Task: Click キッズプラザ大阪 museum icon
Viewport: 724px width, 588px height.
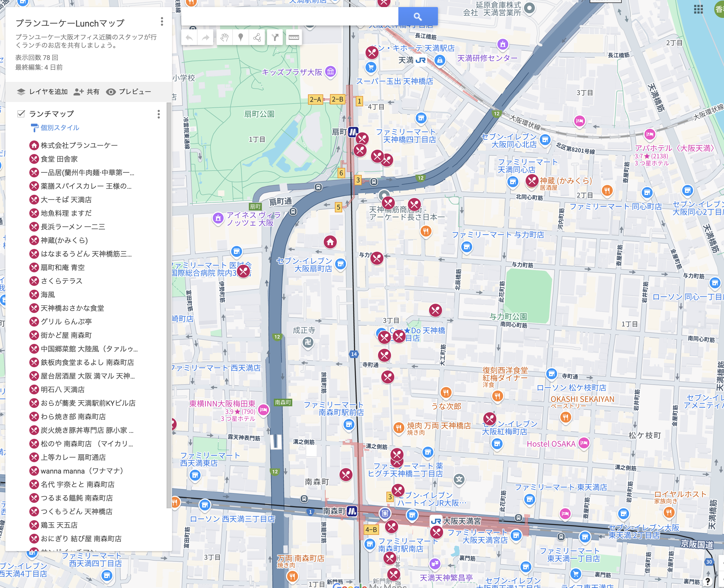Action: tap(331, 72)
